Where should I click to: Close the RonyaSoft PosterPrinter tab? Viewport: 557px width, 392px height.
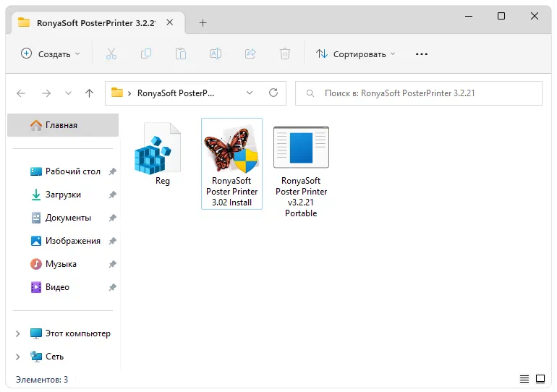click(170, 22)
